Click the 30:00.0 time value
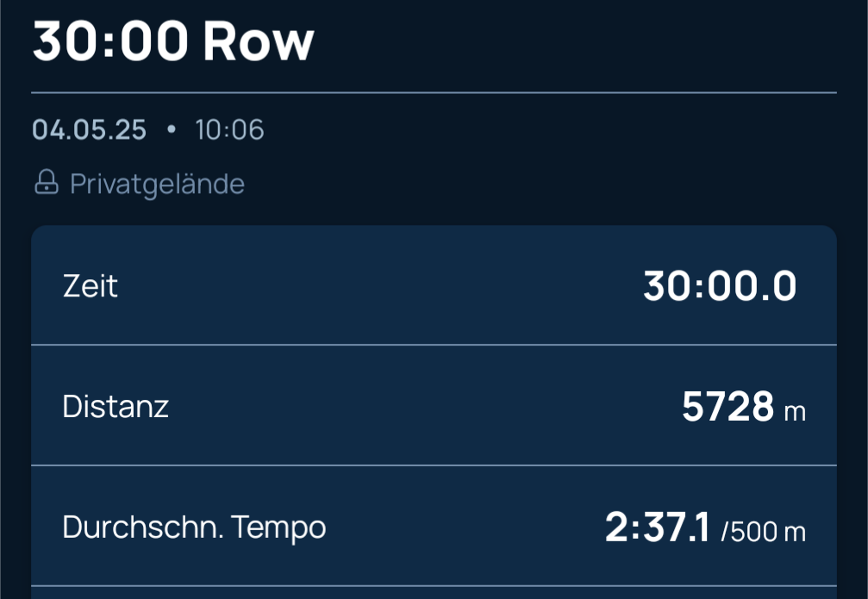Image resolution: width=868 pixels, height=599 pixels. [720, 286]
